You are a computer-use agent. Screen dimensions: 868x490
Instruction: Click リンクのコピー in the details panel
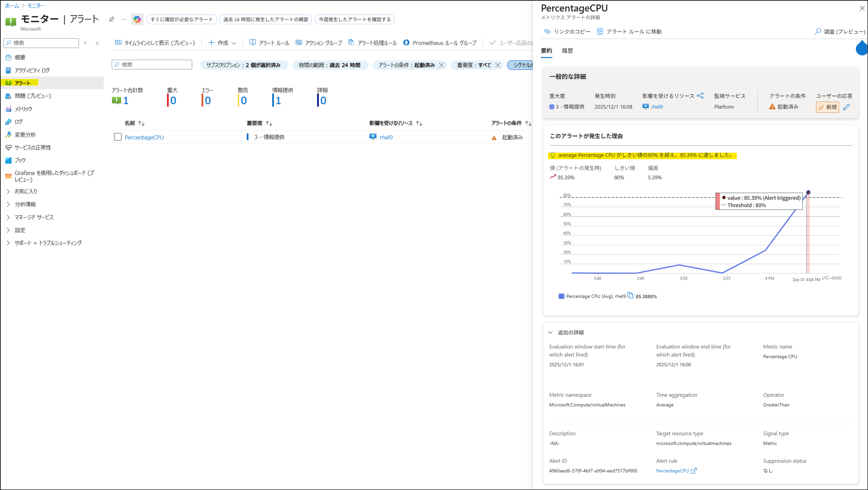(567, 32)
